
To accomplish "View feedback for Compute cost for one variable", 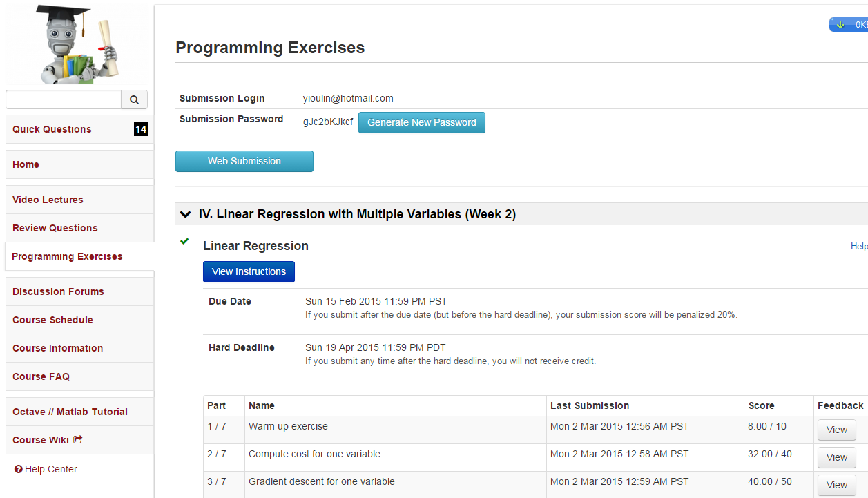I will pos(836,457).
